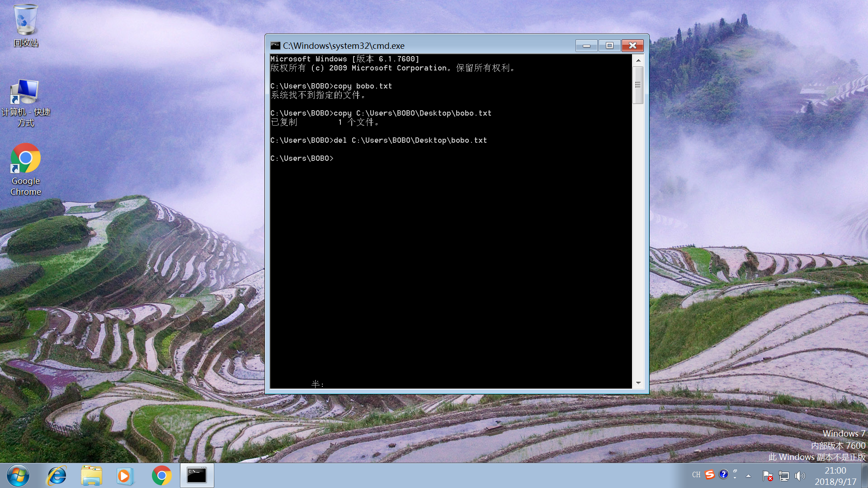Open the Action Center flag icon
Screen dimensions: 868x488
pyautogui.click(x=767, y=475)
